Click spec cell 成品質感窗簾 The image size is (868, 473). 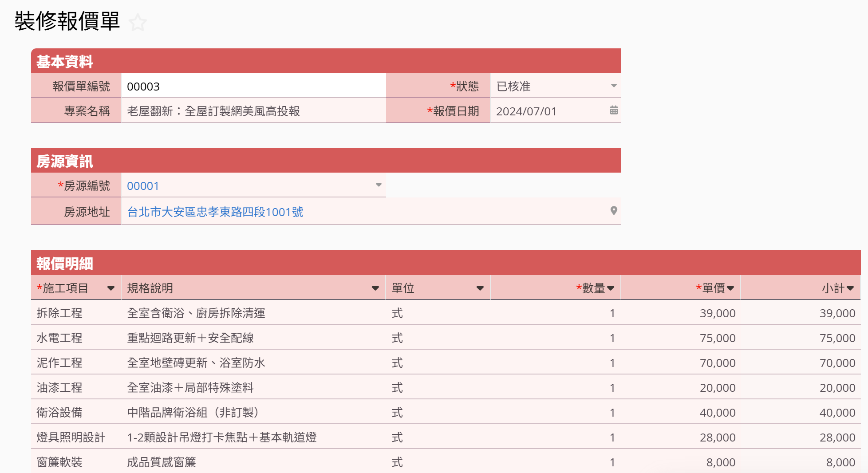coord(253,462)
